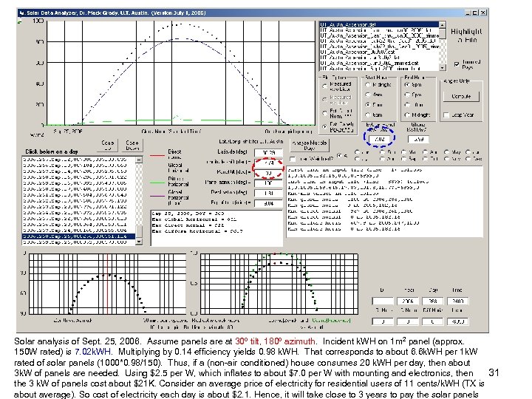The width and height of the screenshot is (532, 399).
Task: Click the day list scroll-down arrow
Action: (x=139, y=242)
